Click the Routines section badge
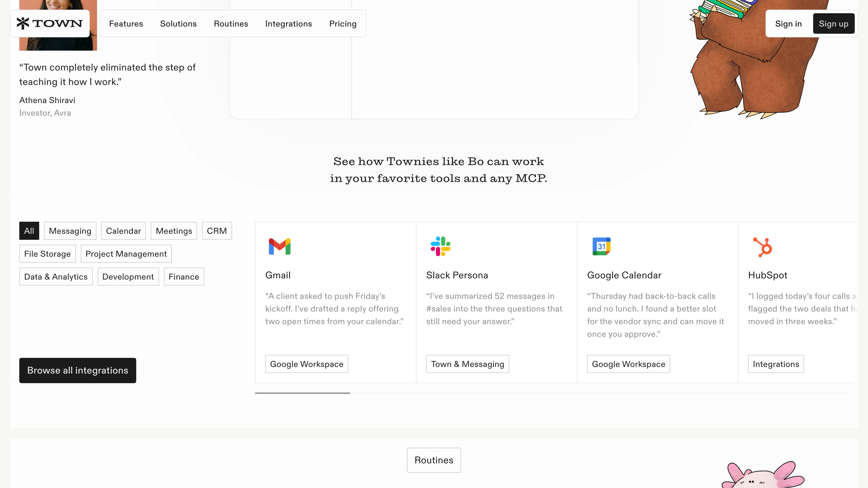The width and height of the screenshot is (868, 488). tap(434, 460)
